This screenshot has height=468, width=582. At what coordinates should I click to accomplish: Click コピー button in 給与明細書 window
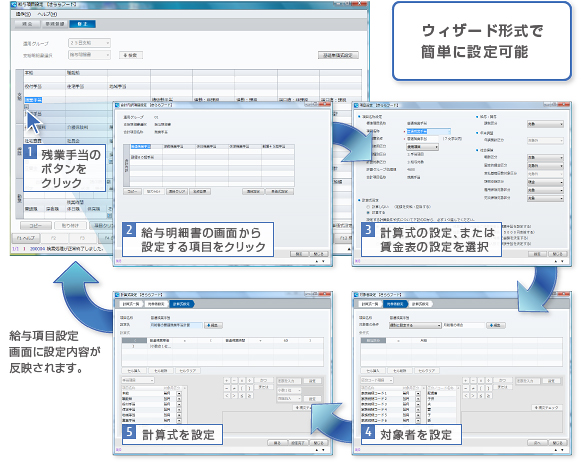click(x=132, y=192)
